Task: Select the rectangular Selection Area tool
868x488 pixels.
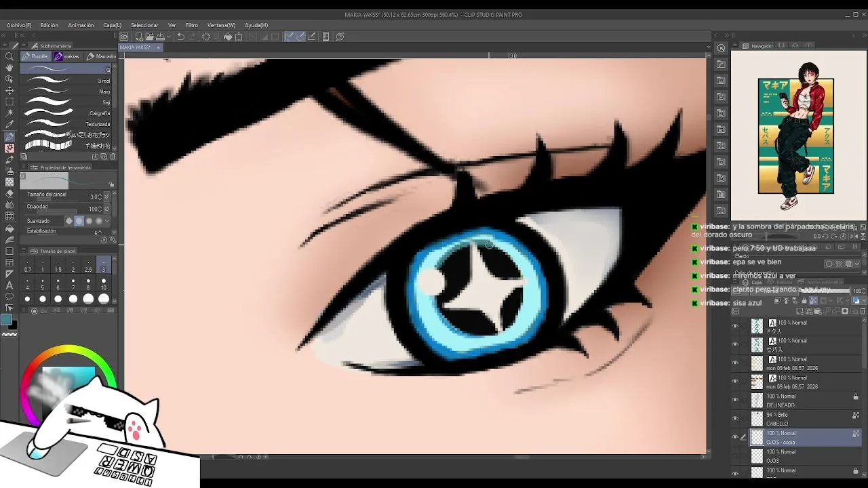Action: 9,102
